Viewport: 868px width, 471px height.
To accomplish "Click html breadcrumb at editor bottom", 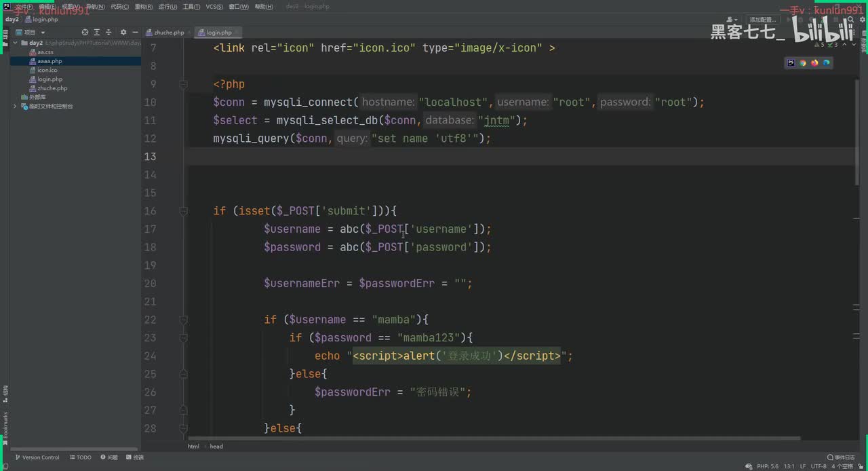I will click(x=194, y=447).
